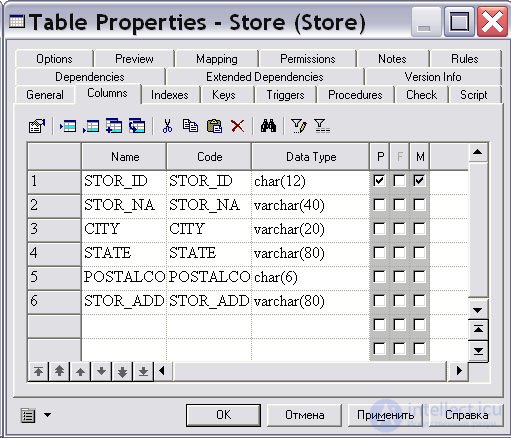The image size is (511, 438).
Task: Click the OK button
Action: click(223, 415)
